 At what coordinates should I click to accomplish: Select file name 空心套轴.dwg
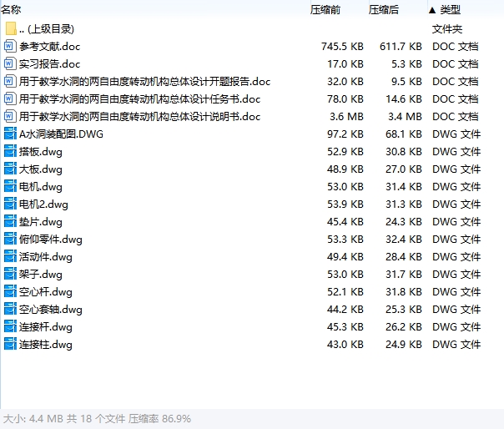click(x=50, y=310)
